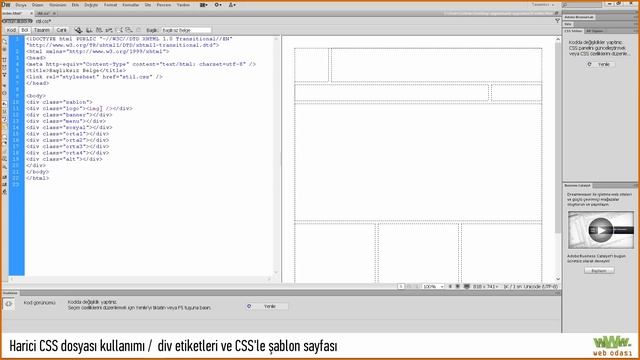
Task: Click the large middle div box in design view
Action: [x=418, y=162]
